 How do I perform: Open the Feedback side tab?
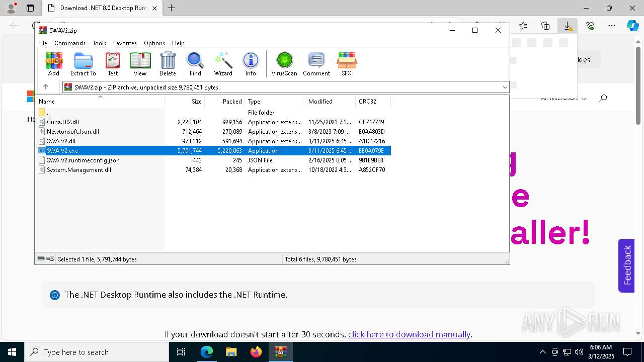[x=626, y=265]
